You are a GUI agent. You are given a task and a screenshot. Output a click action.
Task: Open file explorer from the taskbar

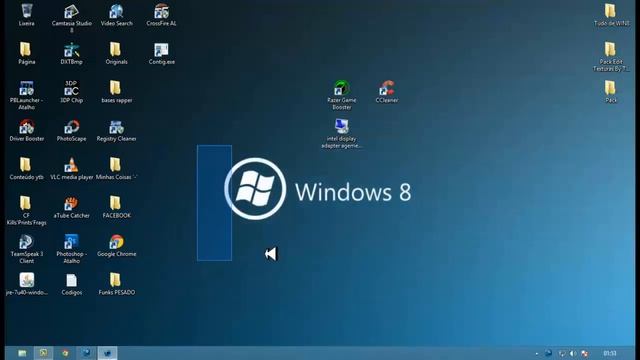(x=22, y=353)
